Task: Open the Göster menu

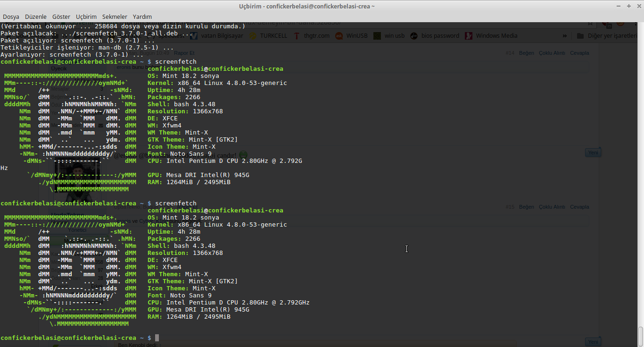Action: click(61, 17)
